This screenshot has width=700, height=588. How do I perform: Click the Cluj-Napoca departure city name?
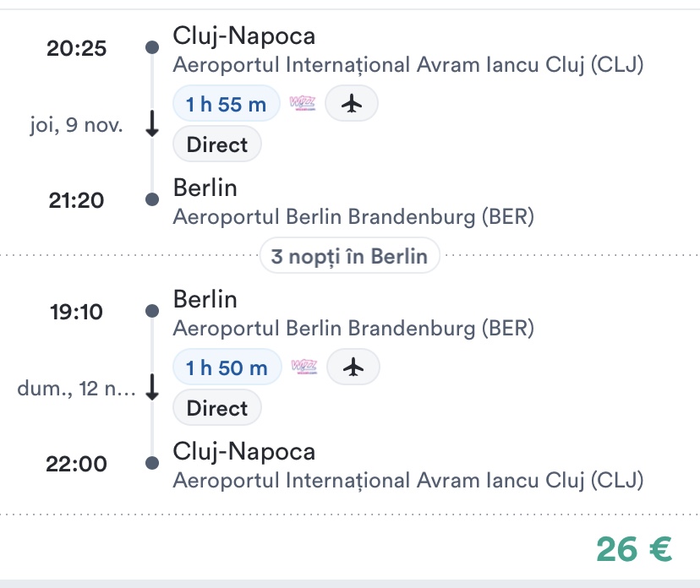pyautogui.click(x=243, y=36)
